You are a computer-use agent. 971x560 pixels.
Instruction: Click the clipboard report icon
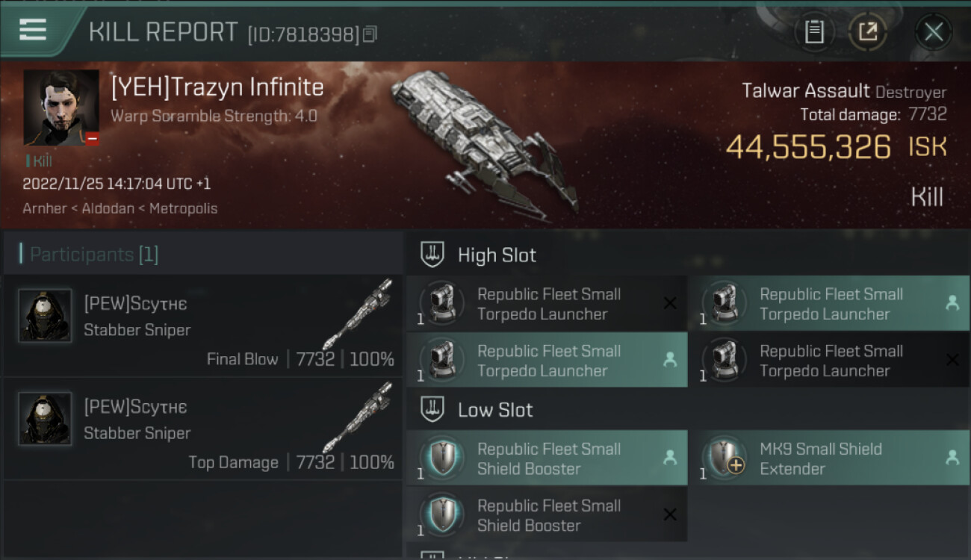pyautogui.click(x=814, y=32)
